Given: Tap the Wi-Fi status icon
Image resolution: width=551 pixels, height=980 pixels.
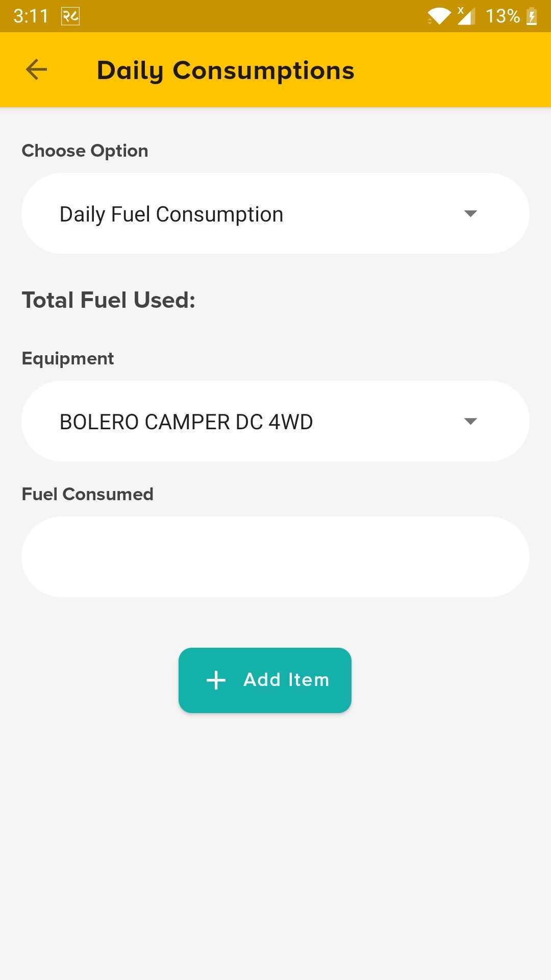Looking at the screenshot, I should (439, 16).
